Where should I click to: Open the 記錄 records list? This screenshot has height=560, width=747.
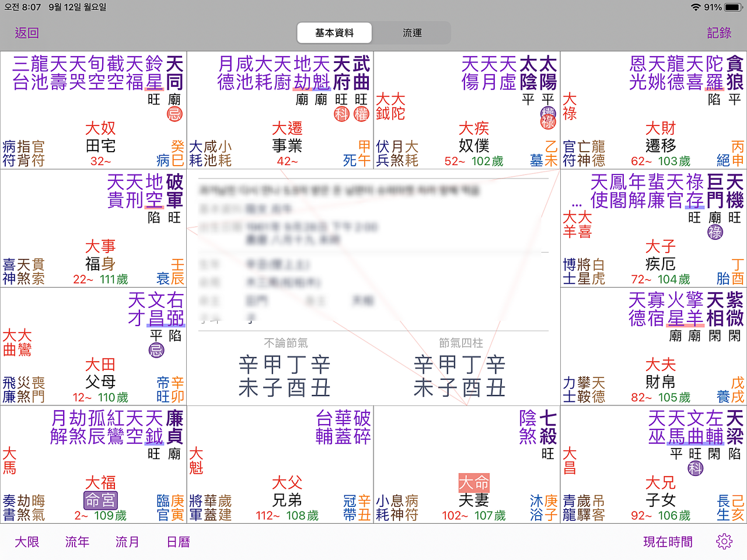tap(719, 33)
